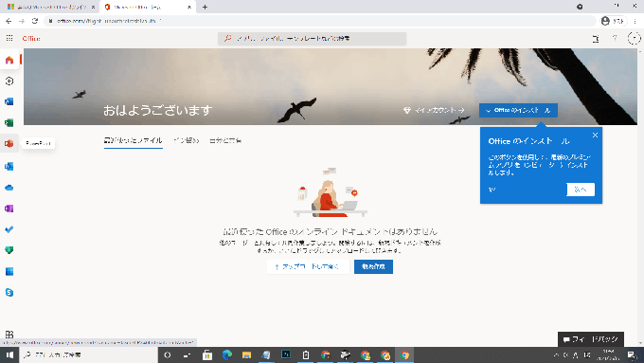Open Task View on the taskbar

(x=187, y=354)
